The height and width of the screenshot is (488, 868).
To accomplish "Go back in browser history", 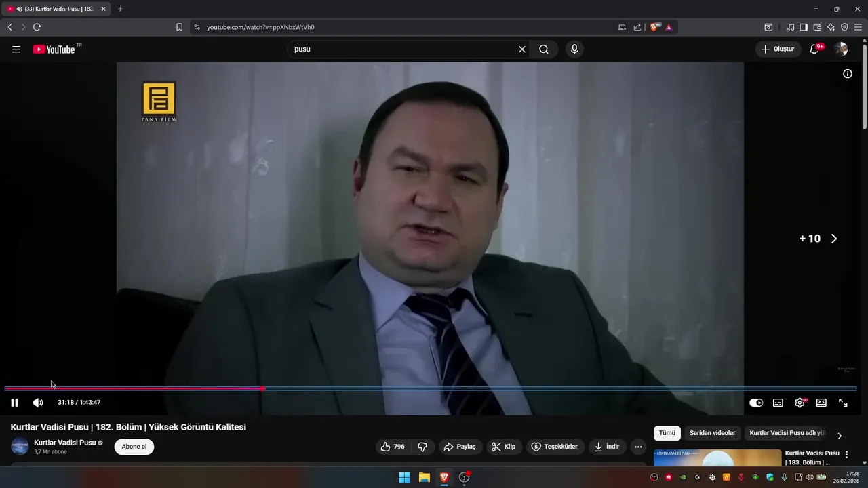I will (9, 27).
